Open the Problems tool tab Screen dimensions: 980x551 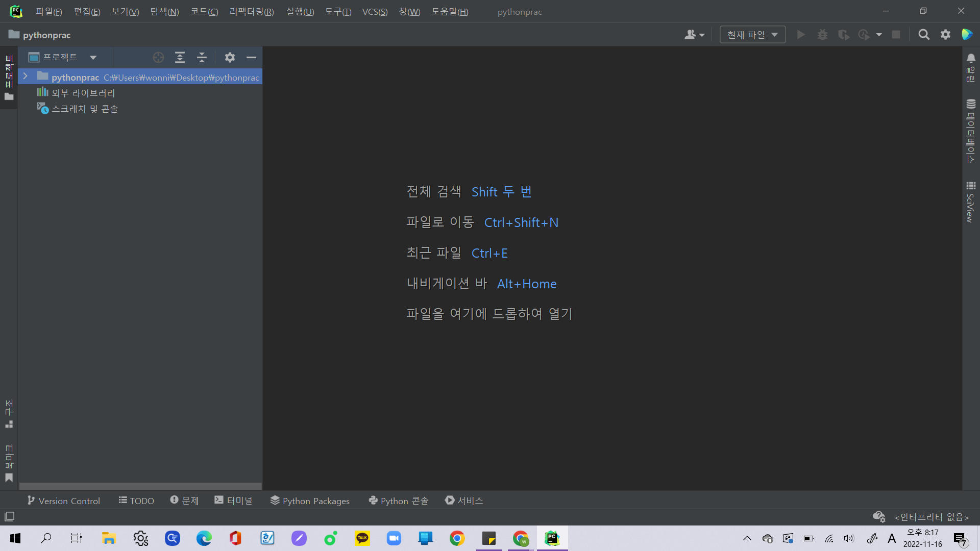click(184, 500)
